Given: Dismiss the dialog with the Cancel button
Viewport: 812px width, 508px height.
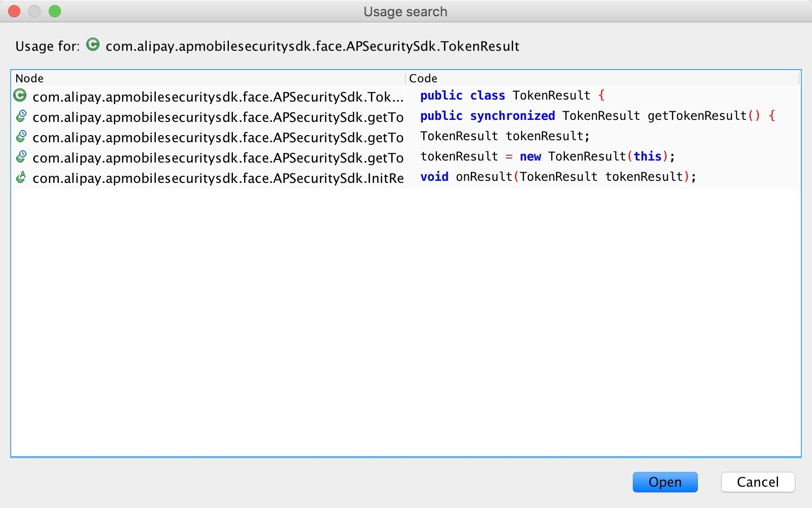Looking at the screenshot, I should coord(758,482).
